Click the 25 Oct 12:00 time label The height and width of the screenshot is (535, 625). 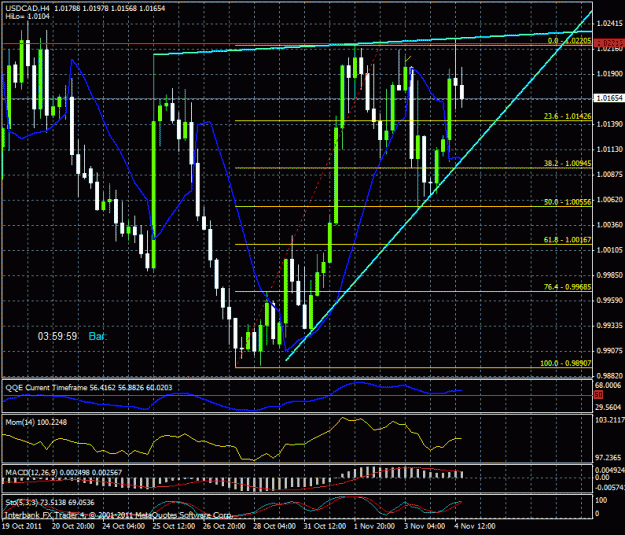pos(173,526)
